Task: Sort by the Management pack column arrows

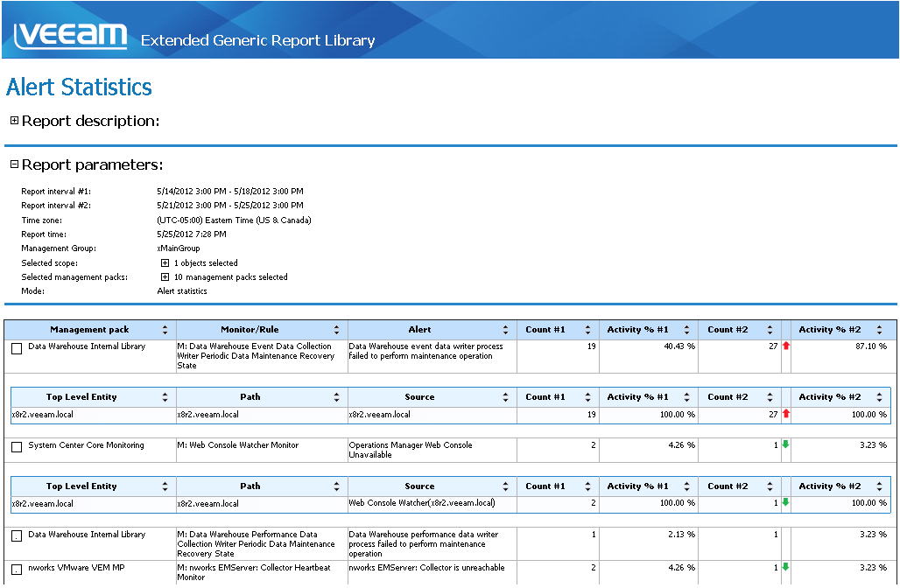Action: click(165, 330)
